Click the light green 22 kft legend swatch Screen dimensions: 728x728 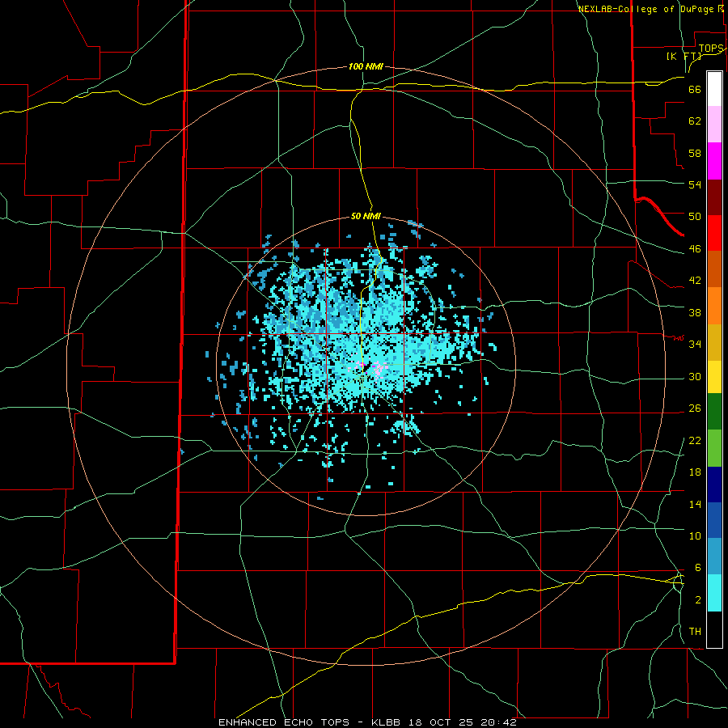(714, 448)
